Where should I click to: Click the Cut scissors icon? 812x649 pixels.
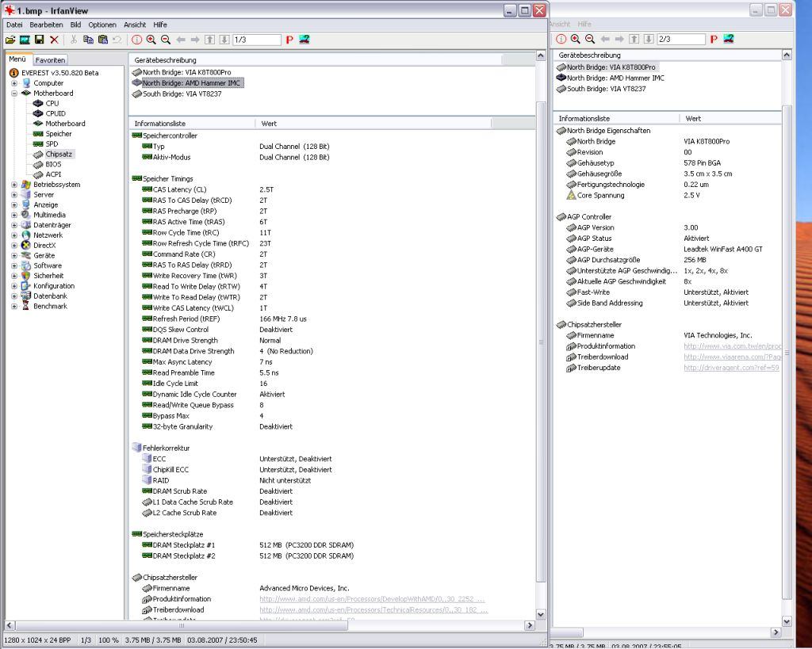coord(74,40)
